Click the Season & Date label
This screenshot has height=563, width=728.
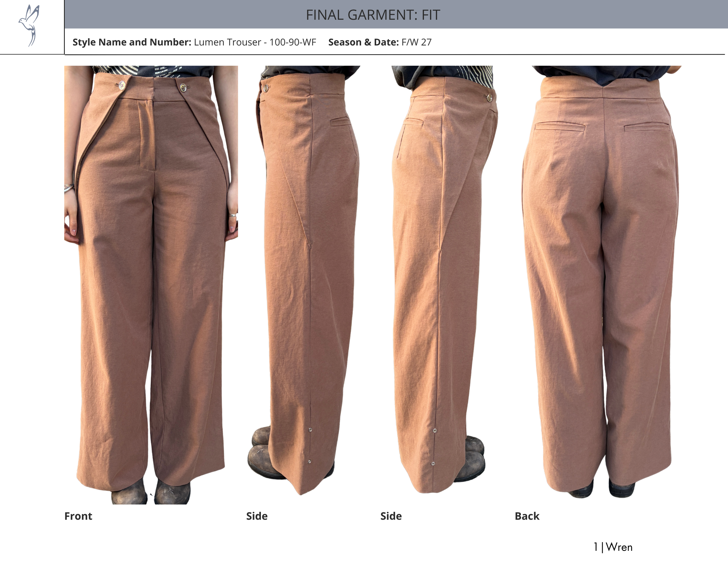tap(363, 42)
